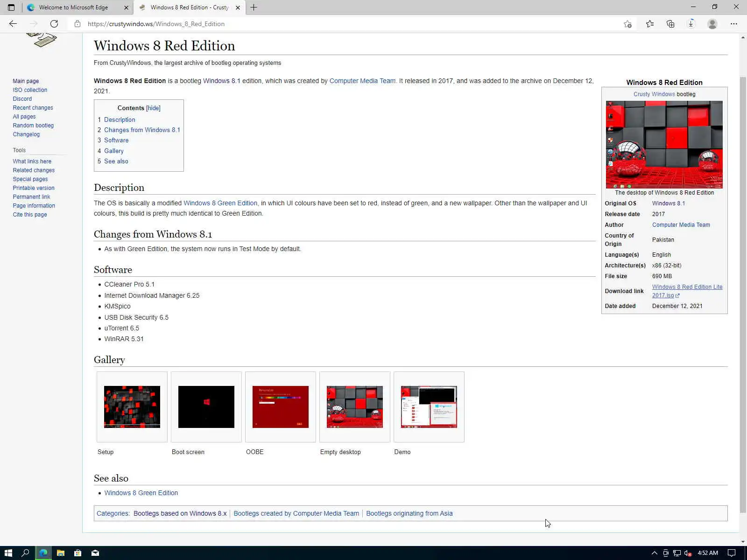Click the CrustyWindows site logo
747x560 pixels.
[42, 40]
